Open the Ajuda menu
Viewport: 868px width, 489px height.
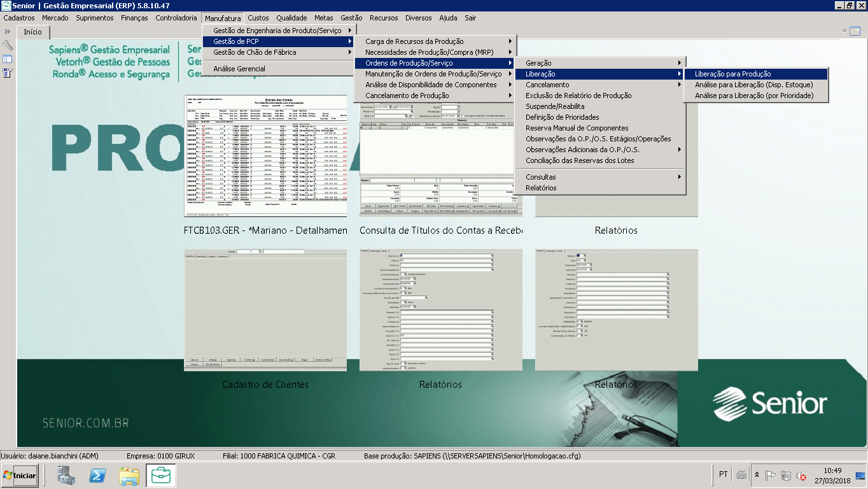point(448,18)
